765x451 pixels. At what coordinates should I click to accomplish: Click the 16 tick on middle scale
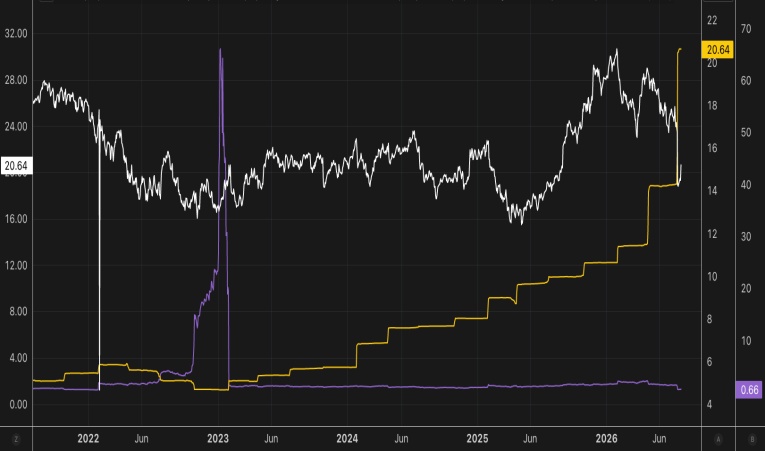click(x=712, y=148)
